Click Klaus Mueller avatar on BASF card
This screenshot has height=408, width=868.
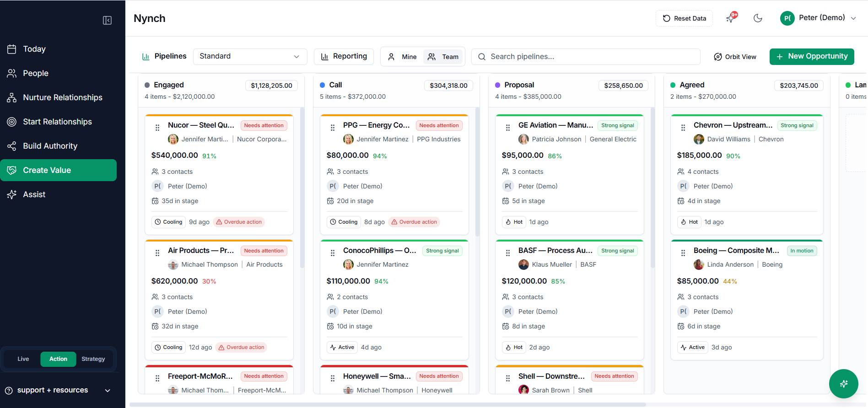[x=523, y=264]
